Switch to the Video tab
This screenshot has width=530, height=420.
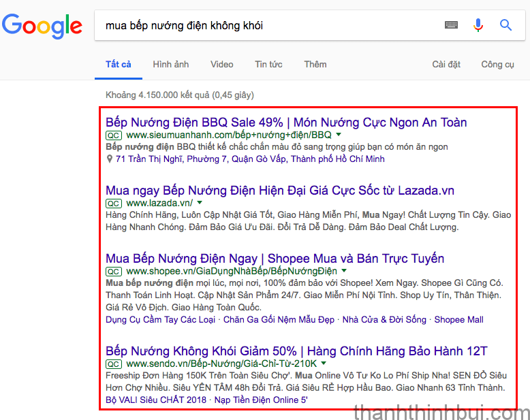point(221,65)
